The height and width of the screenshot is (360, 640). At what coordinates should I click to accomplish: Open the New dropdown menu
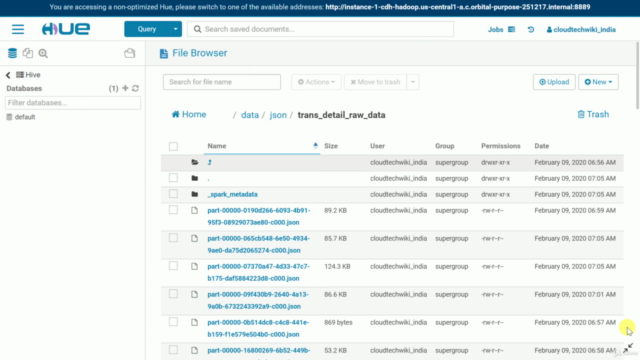tap(598, 82)
